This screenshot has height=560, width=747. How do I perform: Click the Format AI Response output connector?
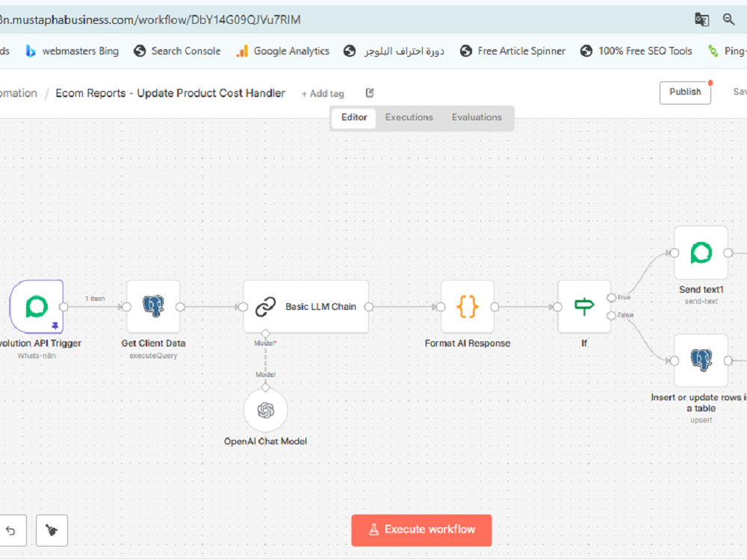tap(495, 307)
